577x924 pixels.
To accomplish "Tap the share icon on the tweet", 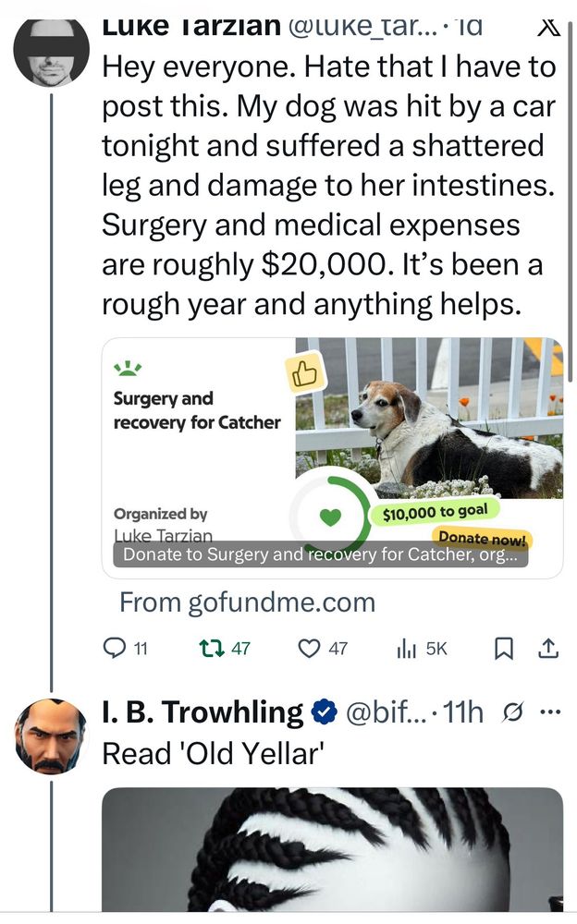I will click(548, 649).
